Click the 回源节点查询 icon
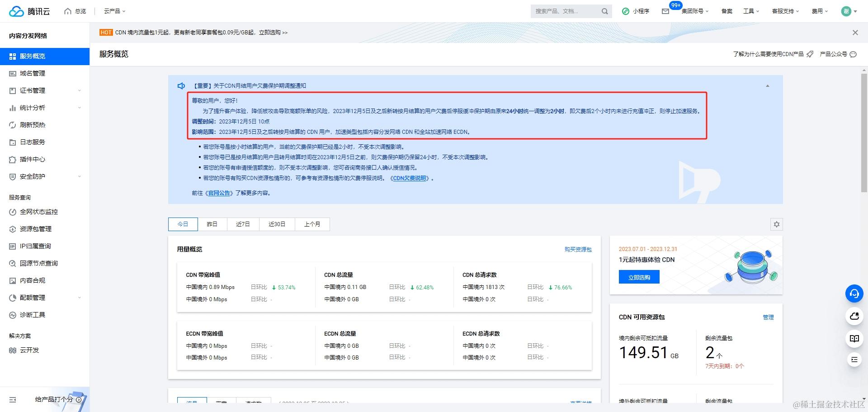 tap(13, 263)
